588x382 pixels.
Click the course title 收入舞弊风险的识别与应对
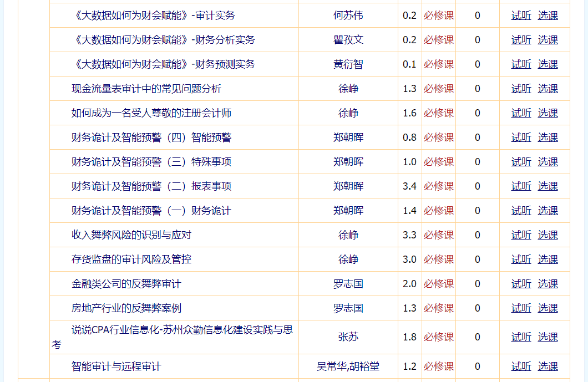(x=131, y=235)
